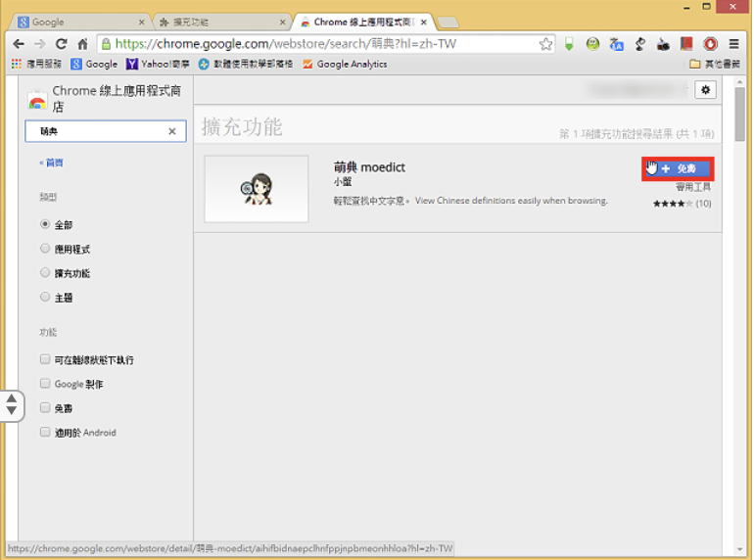Select the 應用程式 radio button

(45, 249)
